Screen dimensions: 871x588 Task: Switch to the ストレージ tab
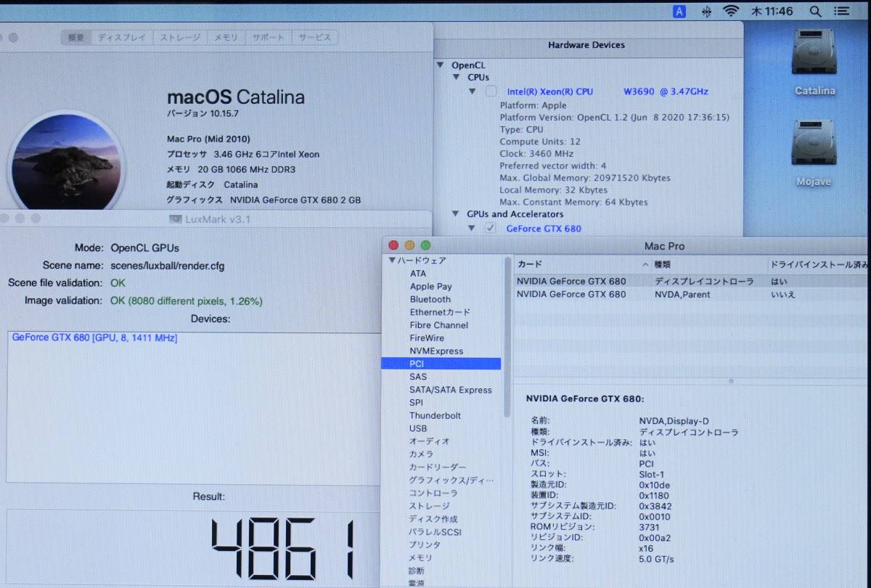tap(180, 37)
